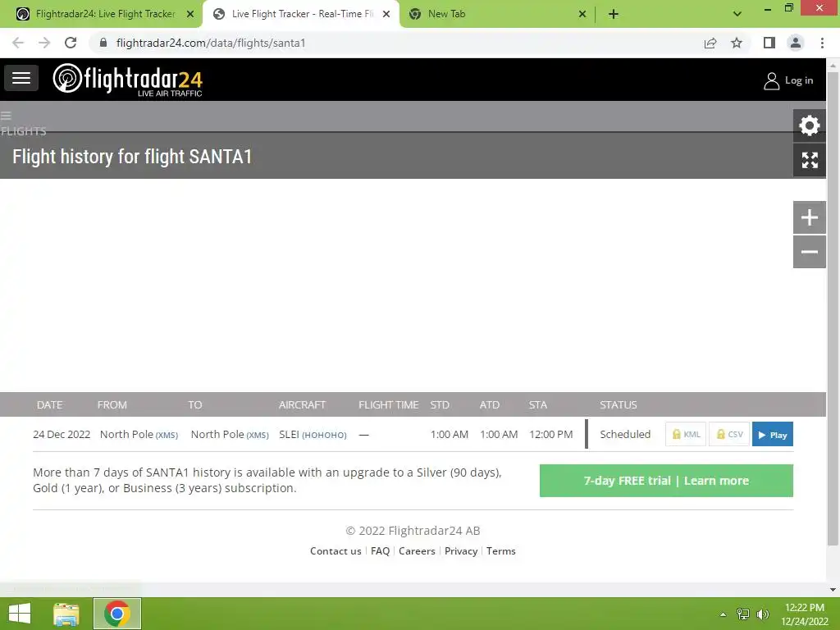840x630 pixels.
Task: Click the FLIGHT TIME column header
Action: [x=388, y=405]
